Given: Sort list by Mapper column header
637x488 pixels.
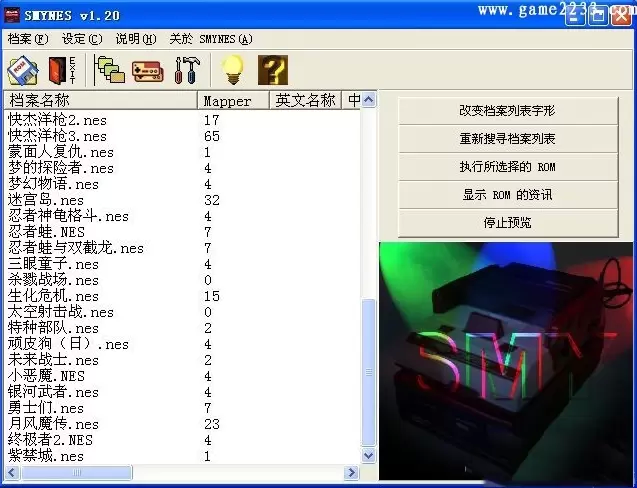Looking at the screenshot, I should tap(233, 101).
